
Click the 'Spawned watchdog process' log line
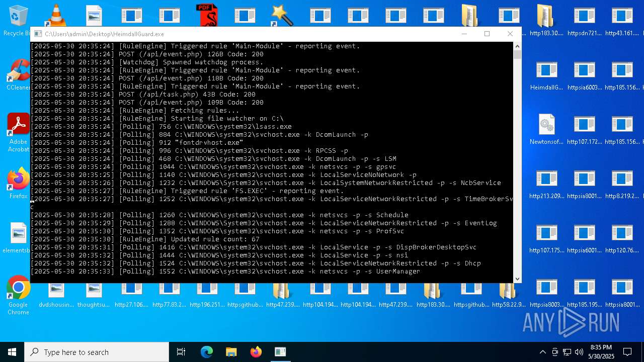pyautogui.click(x=147, y=62)
